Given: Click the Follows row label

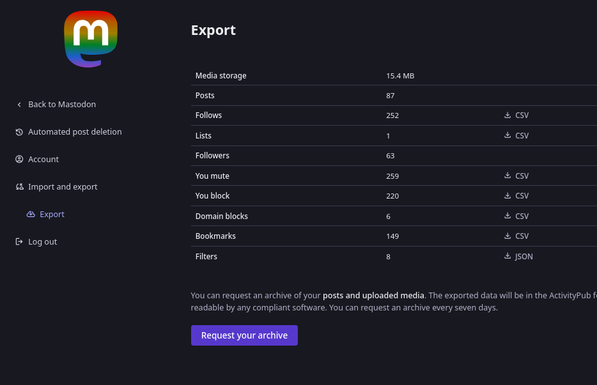Looking at the screenshot, I should pos(209,115).
